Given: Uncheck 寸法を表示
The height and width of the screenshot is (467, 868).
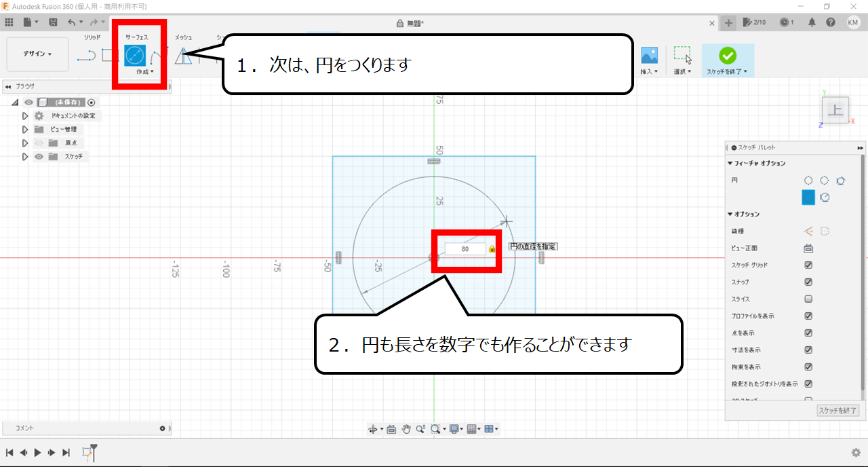Looking at the screenshot, I should coord(808,350).
